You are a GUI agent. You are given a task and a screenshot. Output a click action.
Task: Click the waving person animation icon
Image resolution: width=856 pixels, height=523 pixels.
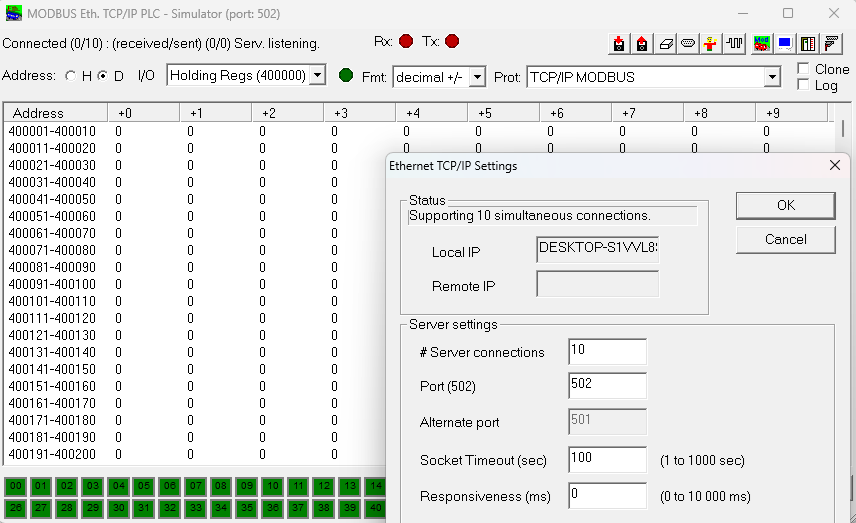(710, 44)
